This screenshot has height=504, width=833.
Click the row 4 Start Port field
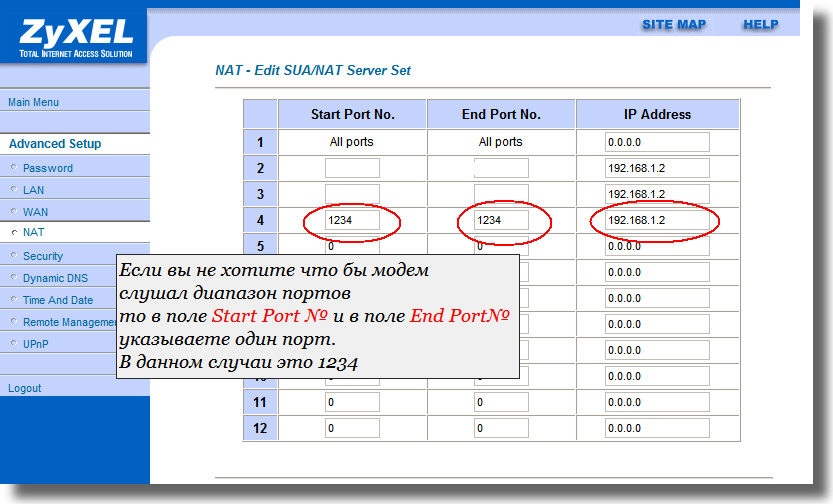pos(352,220)
